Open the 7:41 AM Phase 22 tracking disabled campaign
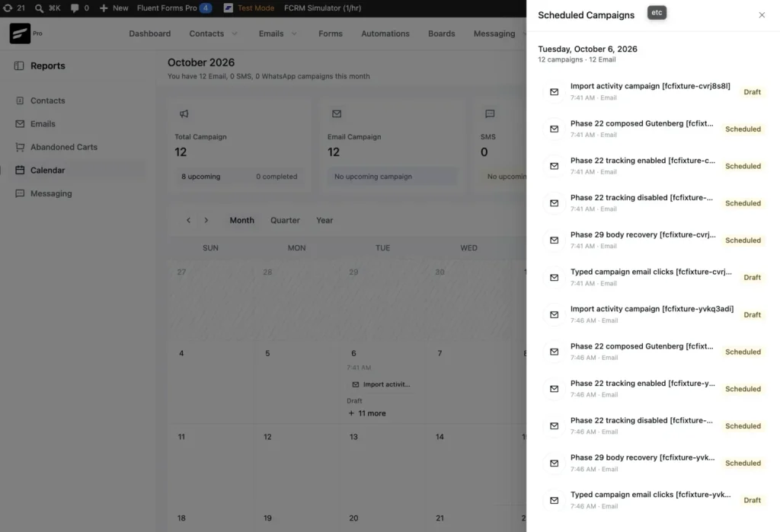Image resolution: width=780 pixels, height=532 pixels. pyautogui.click(x=653, y=203)
